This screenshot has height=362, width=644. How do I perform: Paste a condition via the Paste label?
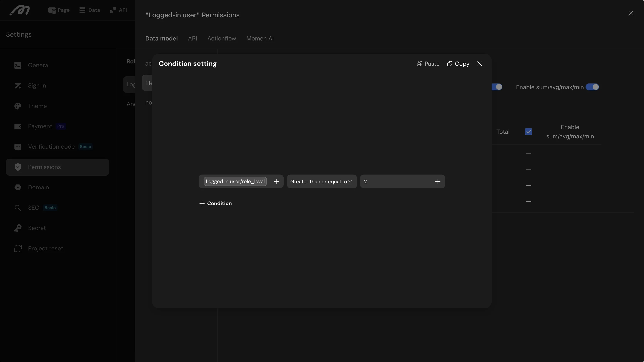click(432, 64)
